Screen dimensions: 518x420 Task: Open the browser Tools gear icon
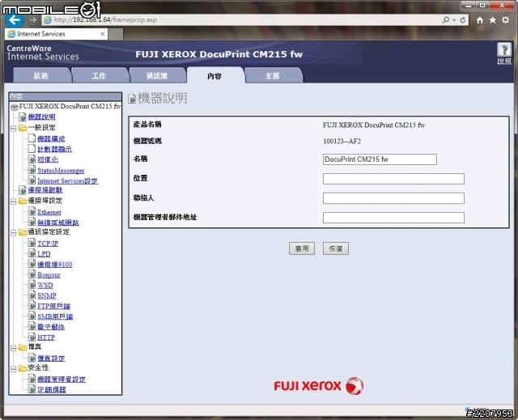pyautogui.click(x=505, y=19)
